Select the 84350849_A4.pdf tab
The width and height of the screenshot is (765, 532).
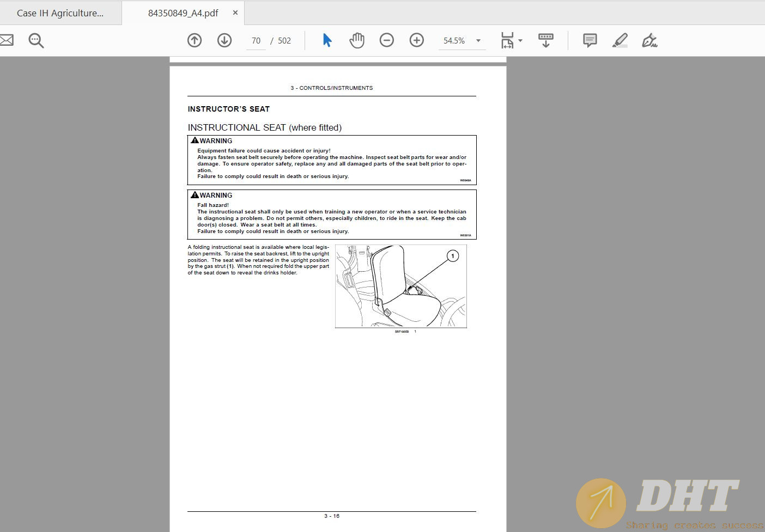(183, 13)
